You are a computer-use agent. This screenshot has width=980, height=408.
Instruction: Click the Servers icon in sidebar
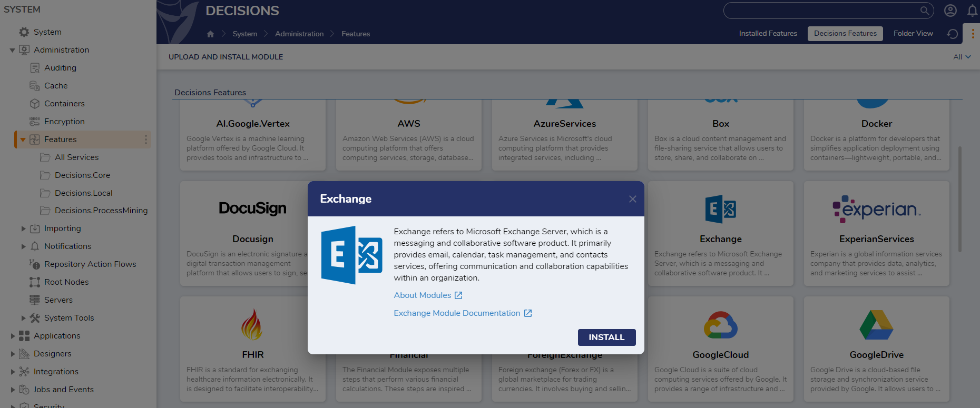35,300
